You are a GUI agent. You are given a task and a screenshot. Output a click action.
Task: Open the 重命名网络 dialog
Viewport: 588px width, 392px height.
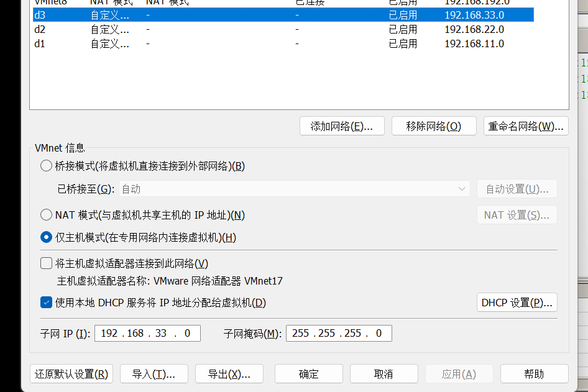pos(526,126)
